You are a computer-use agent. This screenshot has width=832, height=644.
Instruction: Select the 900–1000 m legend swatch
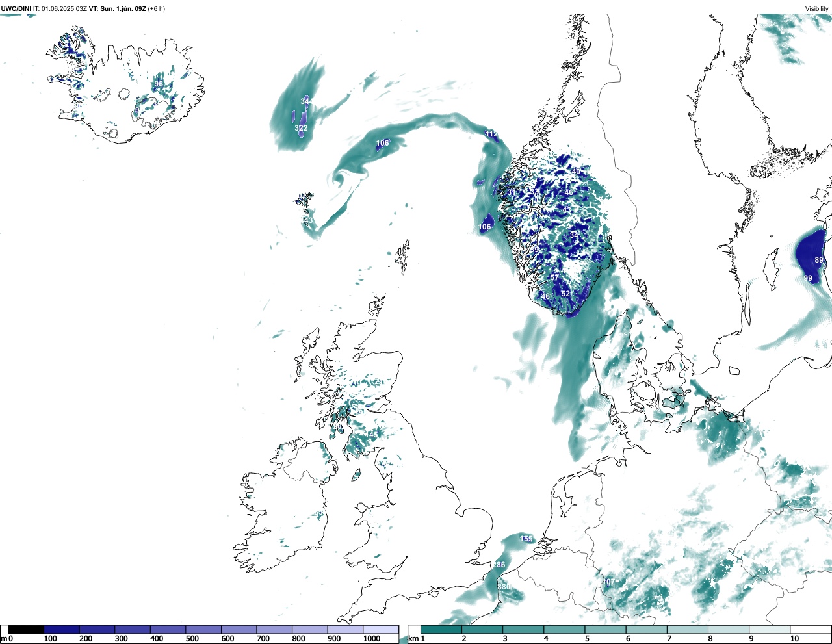(345, 630)
